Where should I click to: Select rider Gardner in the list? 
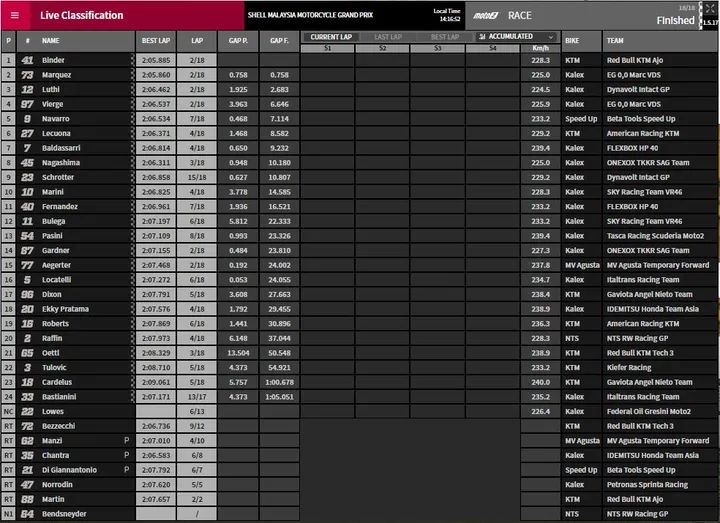(x=56, y=251)
